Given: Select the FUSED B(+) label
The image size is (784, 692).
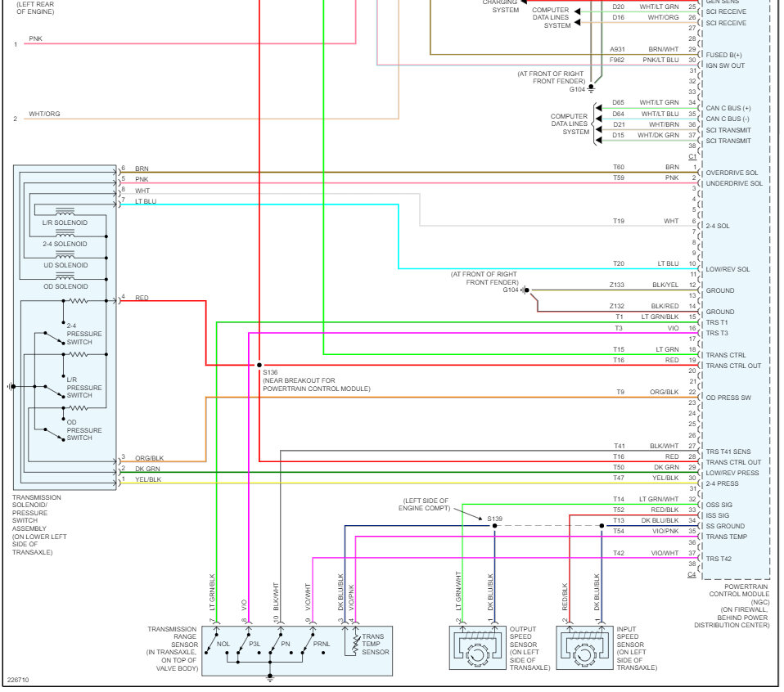Looking at the screenshot, I should tap(723, 55).
